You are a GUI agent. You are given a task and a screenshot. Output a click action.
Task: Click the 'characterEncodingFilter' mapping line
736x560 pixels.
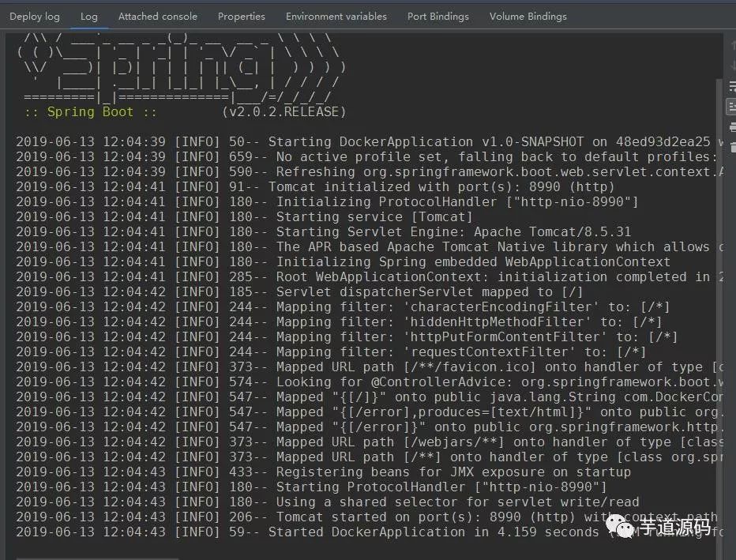point(343,307)
